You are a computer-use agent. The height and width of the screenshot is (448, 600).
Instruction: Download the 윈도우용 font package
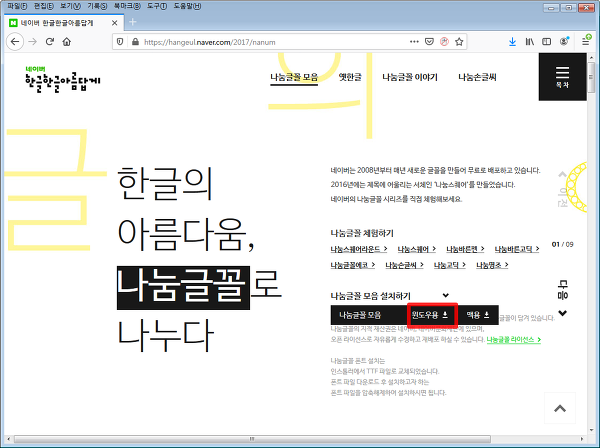[x=429, y=315]
